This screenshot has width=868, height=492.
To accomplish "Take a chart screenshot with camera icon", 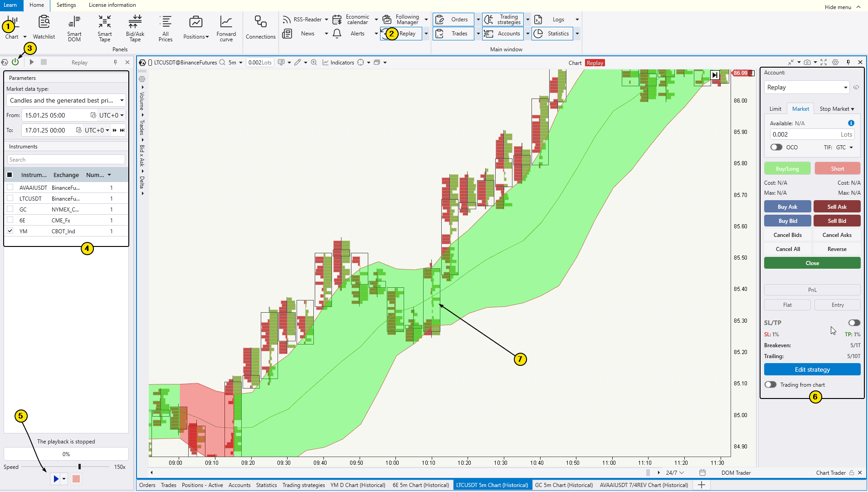I will pos(807,63).
